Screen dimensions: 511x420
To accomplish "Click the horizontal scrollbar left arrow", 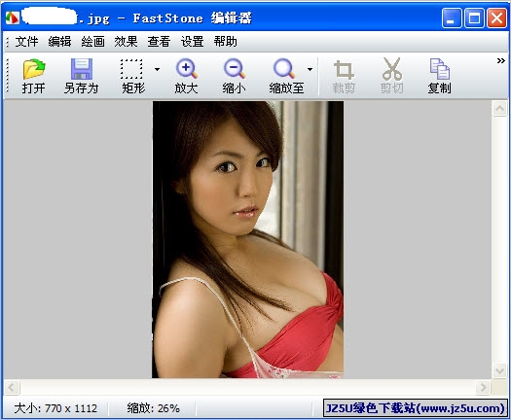I will coord(12,388).
